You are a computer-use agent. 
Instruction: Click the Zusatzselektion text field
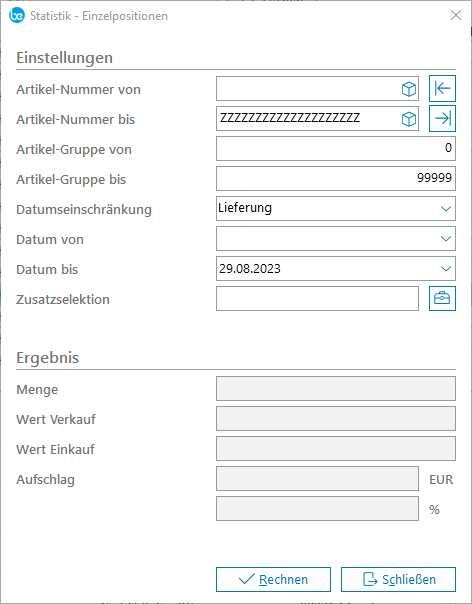(317, 298)
